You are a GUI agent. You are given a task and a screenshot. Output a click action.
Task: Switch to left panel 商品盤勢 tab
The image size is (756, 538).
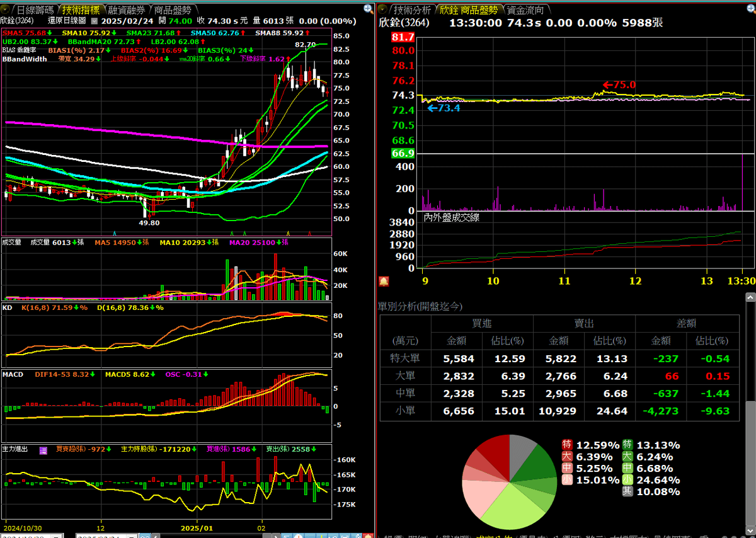click(173, 10)
